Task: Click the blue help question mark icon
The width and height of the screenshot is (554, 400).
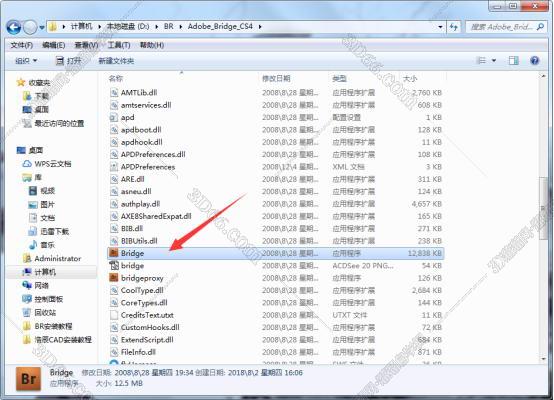Action: click(x=535, y=61)
